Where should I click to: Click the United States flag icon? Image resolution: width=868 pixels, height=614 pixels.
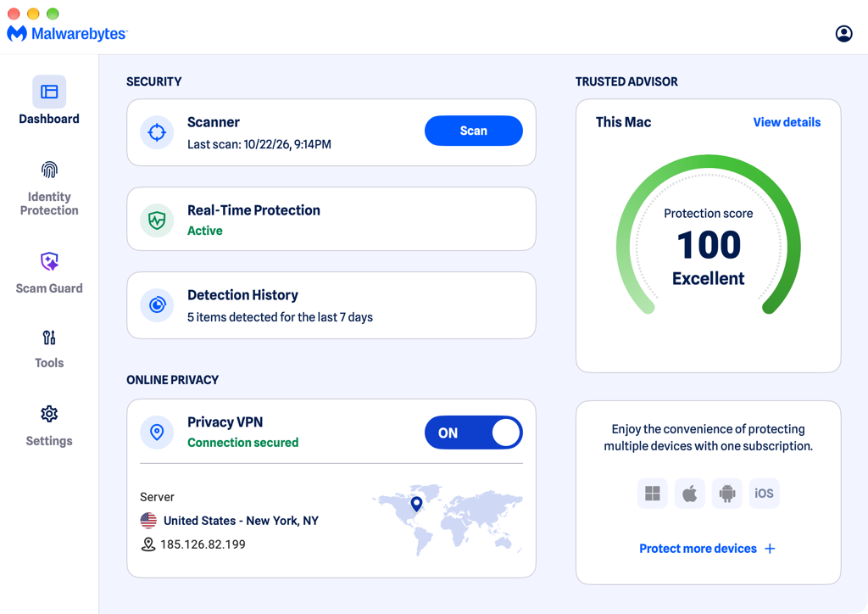(148, 521)
